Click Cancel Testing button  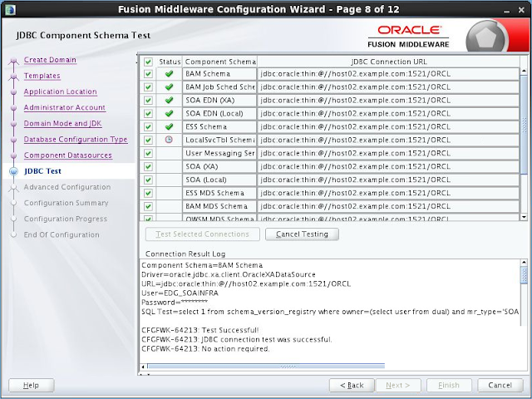pos(302,234)
